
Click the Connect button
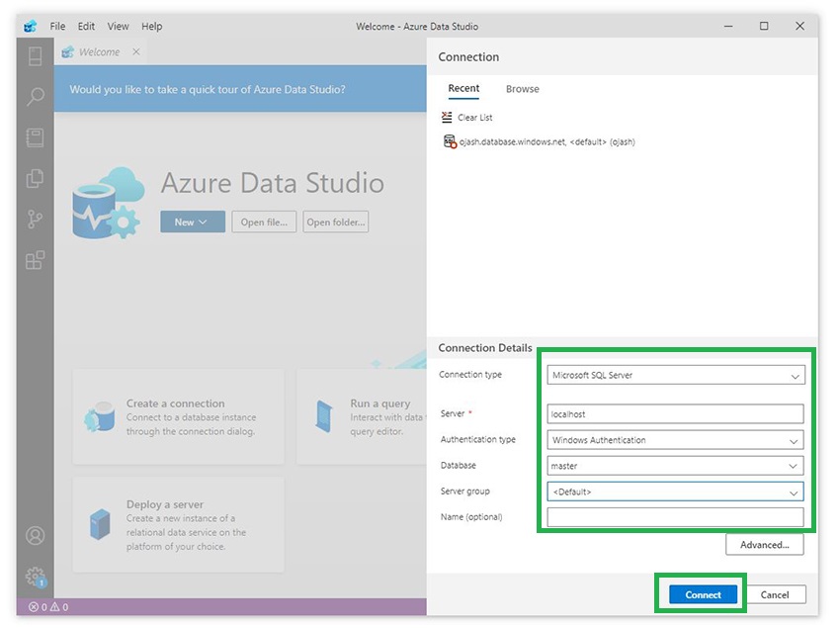[703, 594]
